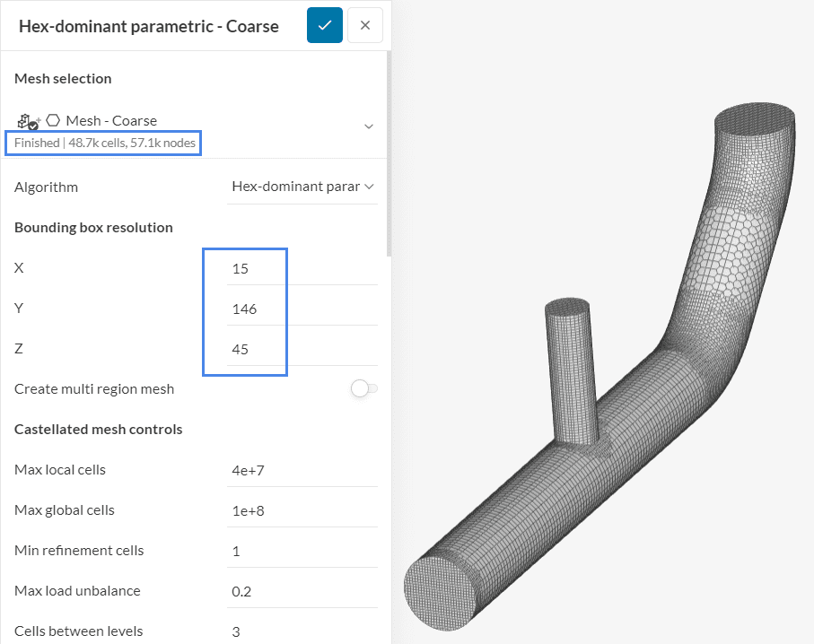
Task: Select the Mesh - Coarse entry
Action: (x=111, y=120)
